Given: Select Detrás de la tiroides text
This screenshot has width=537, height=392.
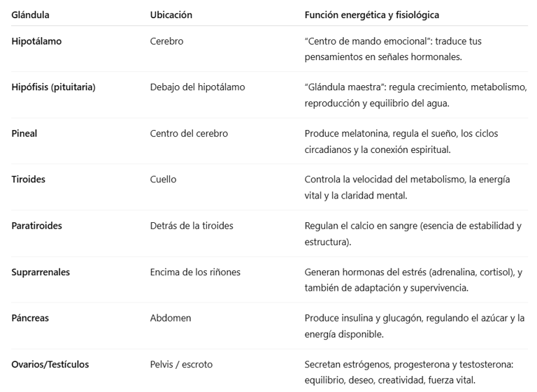Looking at the screenshot, I should 192,226.
